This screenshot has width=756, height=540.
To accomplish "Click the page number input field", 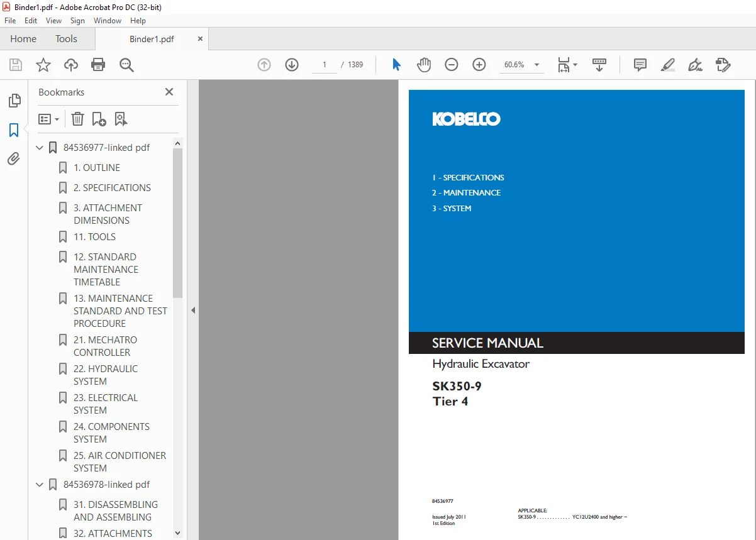I will 325,65.
